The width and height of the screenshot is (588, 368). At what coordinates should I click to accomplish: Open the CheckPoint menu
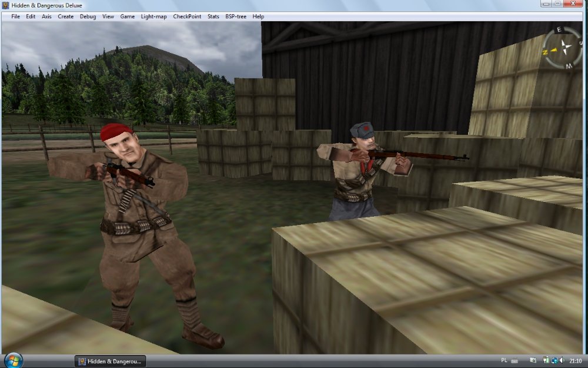tap(187, 16)
